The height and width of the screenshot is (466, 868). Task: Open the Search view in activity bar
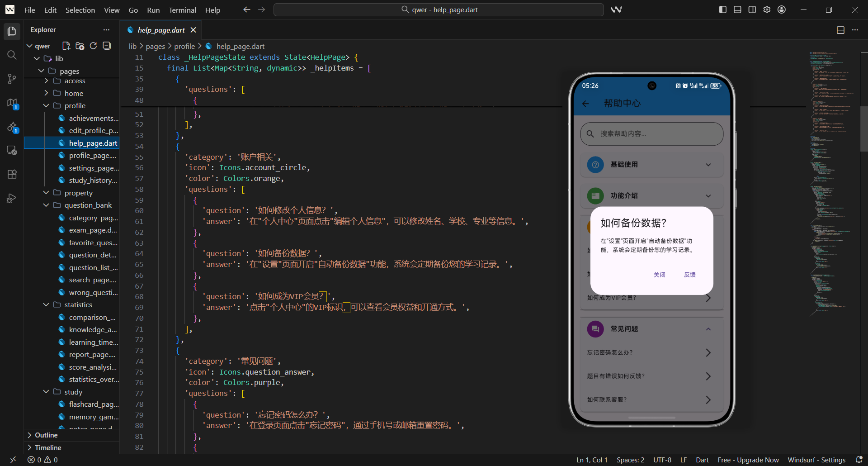pos(12,55)
